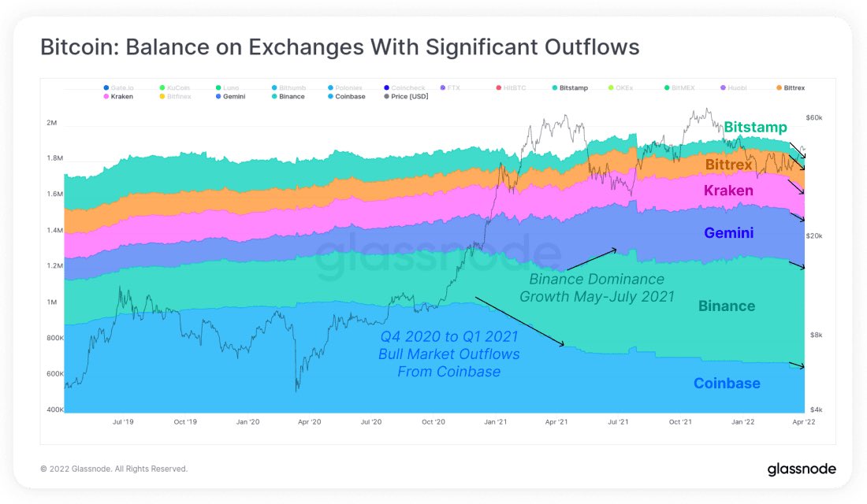Click the chart title text
The height and width of the screenshot is (504, 867).
click(340, 47)
